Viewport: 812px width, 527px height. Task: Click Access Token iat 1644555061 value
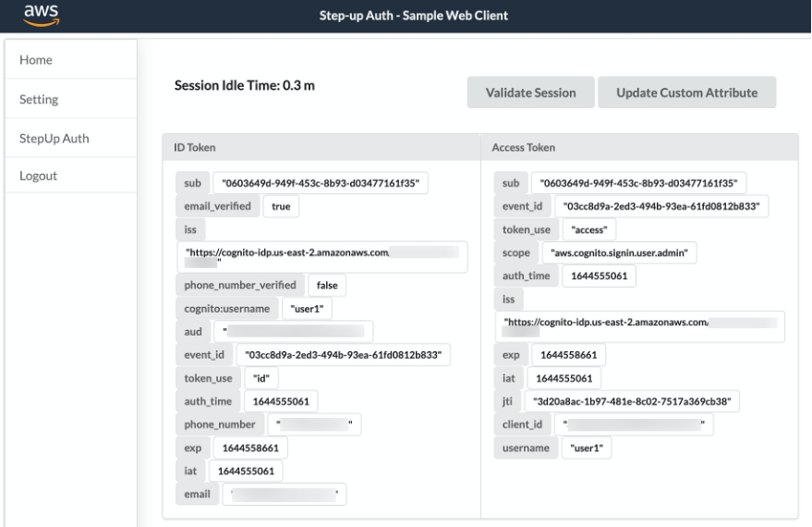(x=564, y=378)
